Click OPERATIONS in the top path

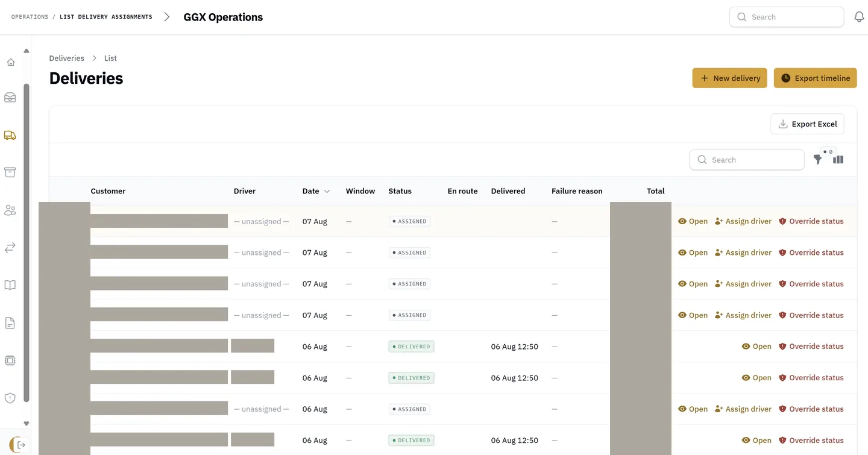[30, 17]
